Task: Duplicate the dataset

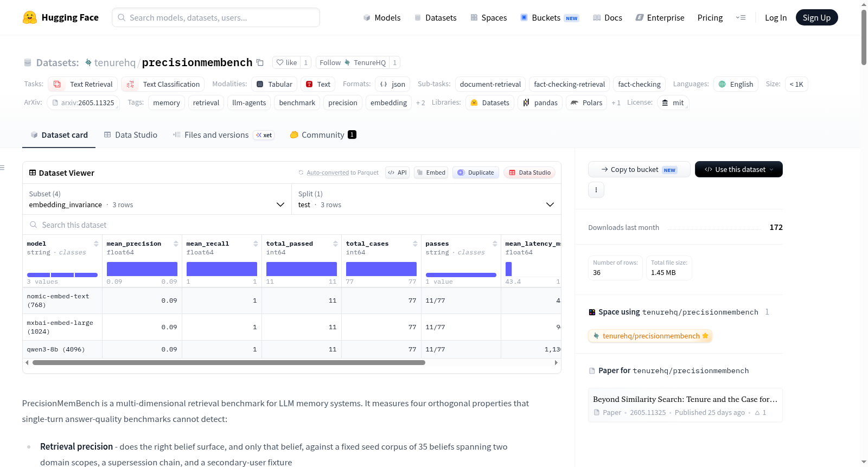Action: click(x=476, y=172)
